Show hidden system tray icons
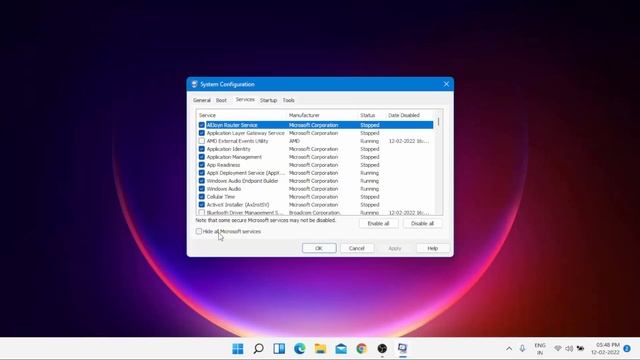This screenshot has width=640, height=360. coord(509,349)
